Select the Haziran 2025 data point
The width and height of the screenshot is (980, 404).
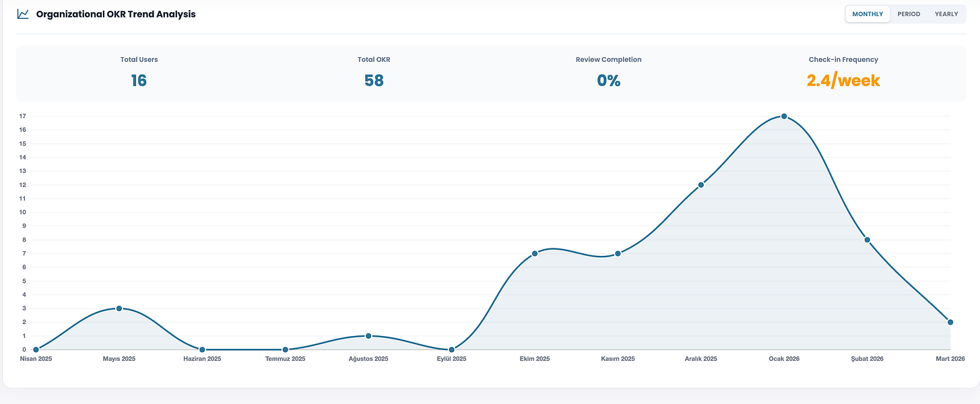pos(202,349)
